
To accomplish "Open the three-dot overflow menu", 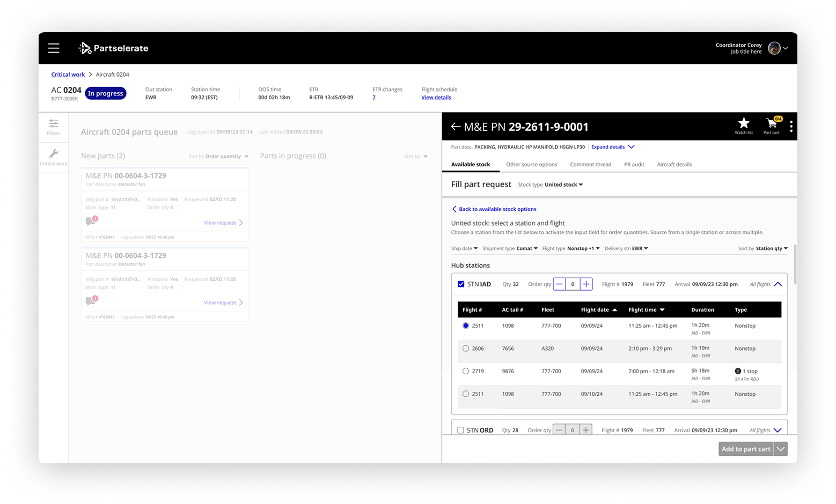I will (x=791, y=126).
